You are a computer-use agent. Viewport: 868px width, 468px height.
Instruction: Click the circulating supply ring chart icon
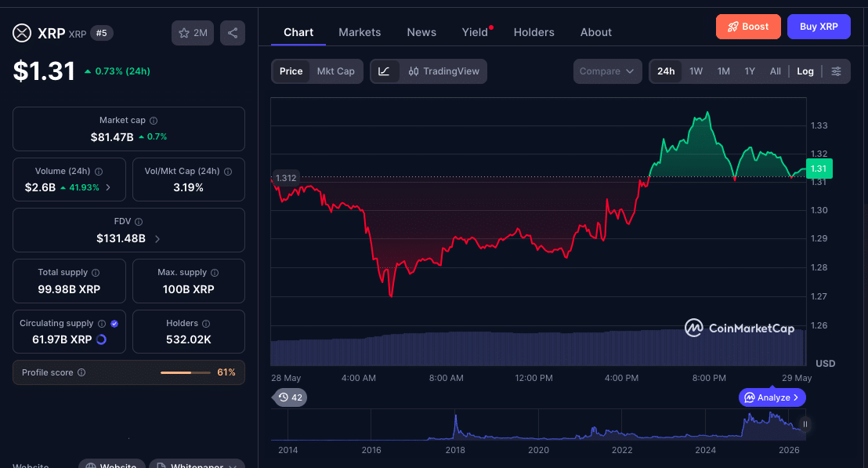coord(101,339)
